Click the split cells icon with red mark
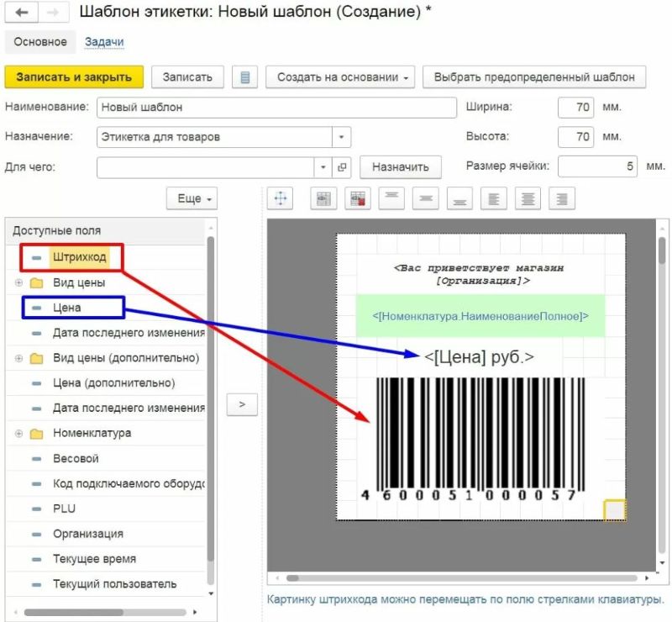 click(358, 198)
